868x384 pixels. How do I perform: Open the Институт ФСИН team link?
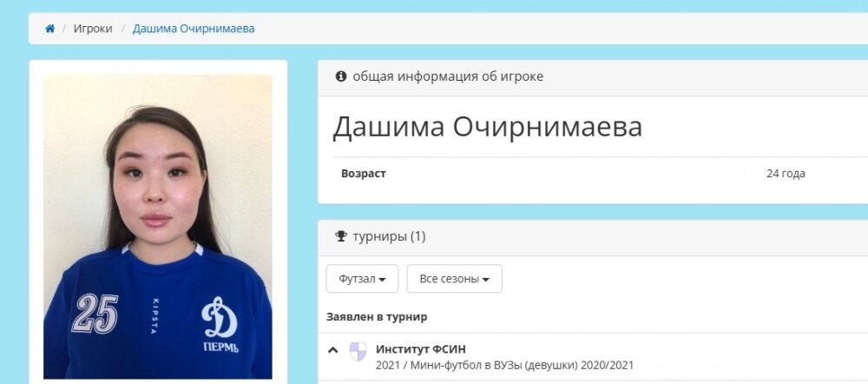[x=421, y=349]
